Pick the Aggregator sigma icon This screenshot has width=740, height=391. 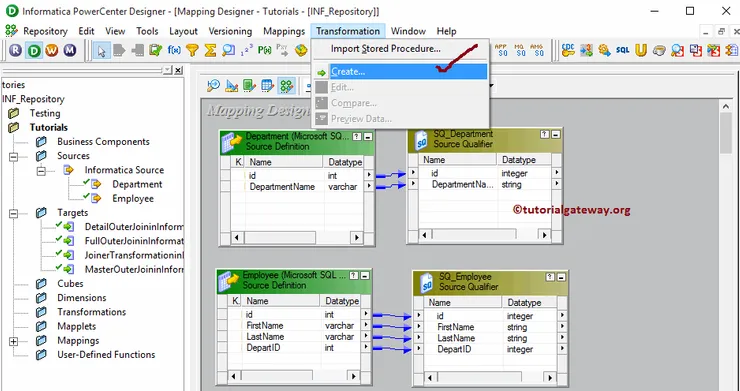[x=210, y=50]
